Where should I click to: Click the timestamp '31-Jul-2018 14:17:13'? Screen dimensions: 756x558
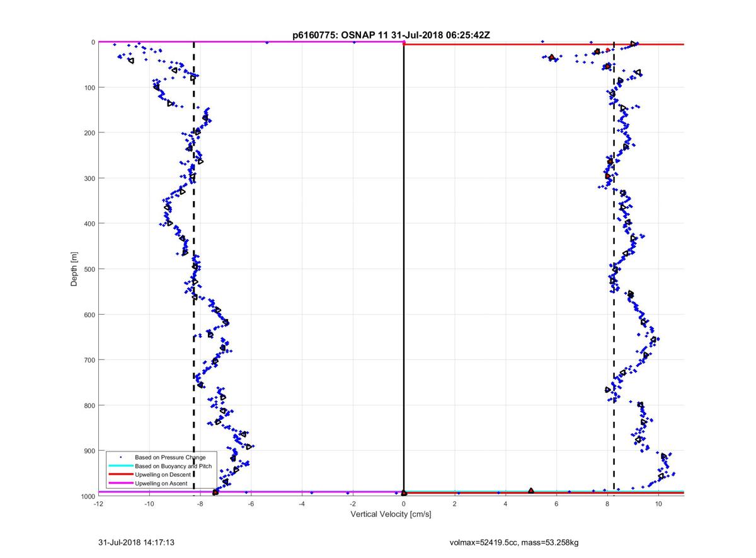136,542
